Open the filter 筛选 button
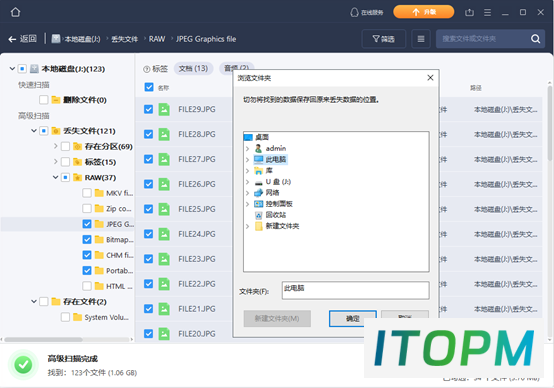Screen dimensions: 554x388 coord(384,39)
